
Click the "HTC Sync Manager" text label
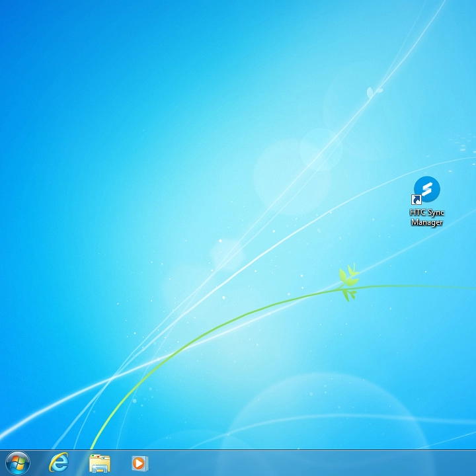pos(426,218)
